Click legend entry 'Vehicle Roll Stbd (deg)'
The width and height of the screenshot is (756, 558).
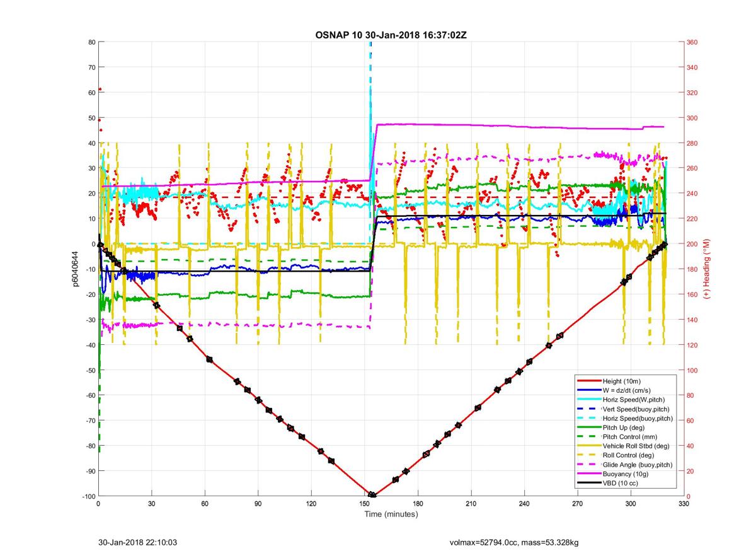tap(636, 446)
